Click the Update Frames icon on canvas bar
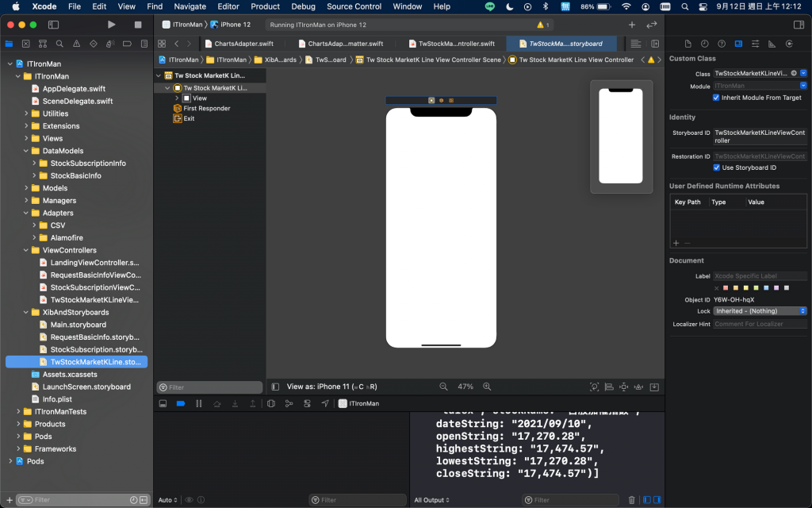The height and width of the screenshot is (508, 812). [595, 387]
